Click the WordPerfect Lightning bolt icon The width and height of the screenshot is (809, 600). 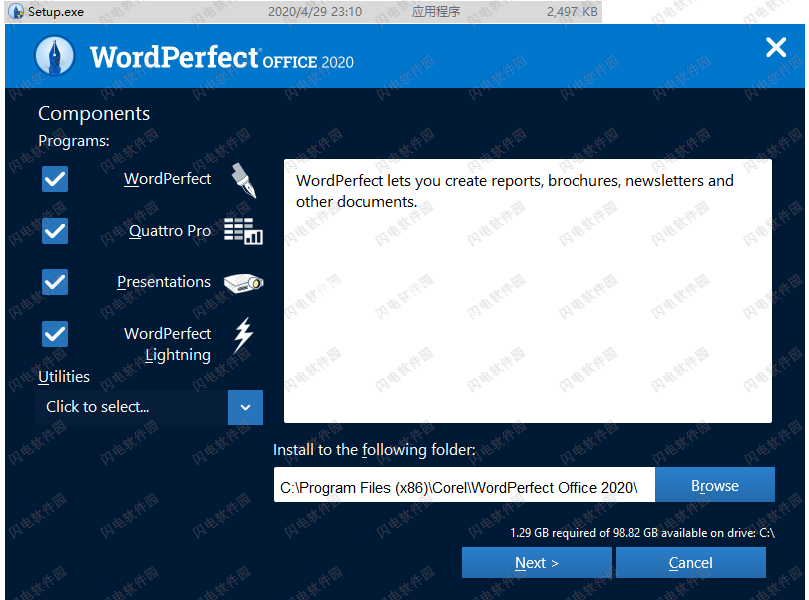coord(243,335)
